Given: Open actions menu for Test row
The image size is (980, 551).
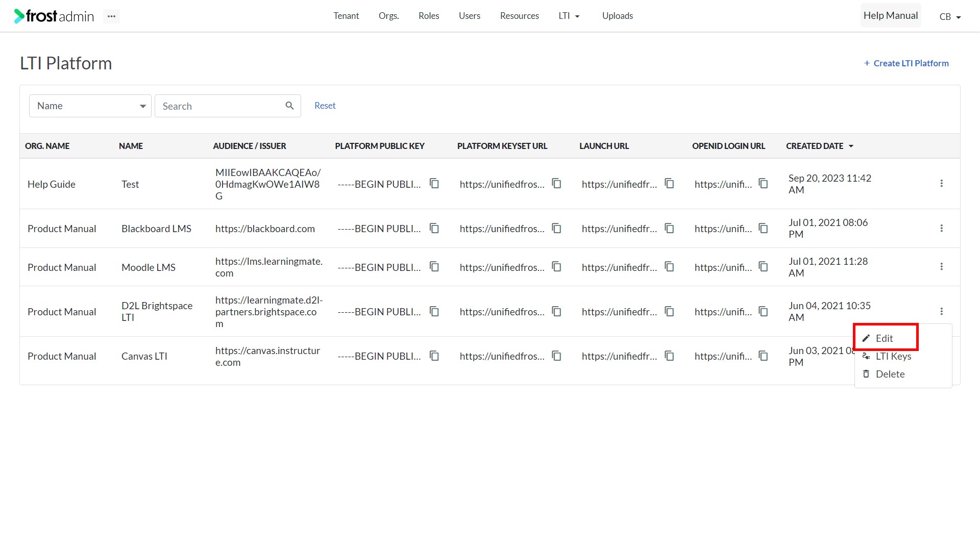Looking at the screenshot, I should (942, 183).
